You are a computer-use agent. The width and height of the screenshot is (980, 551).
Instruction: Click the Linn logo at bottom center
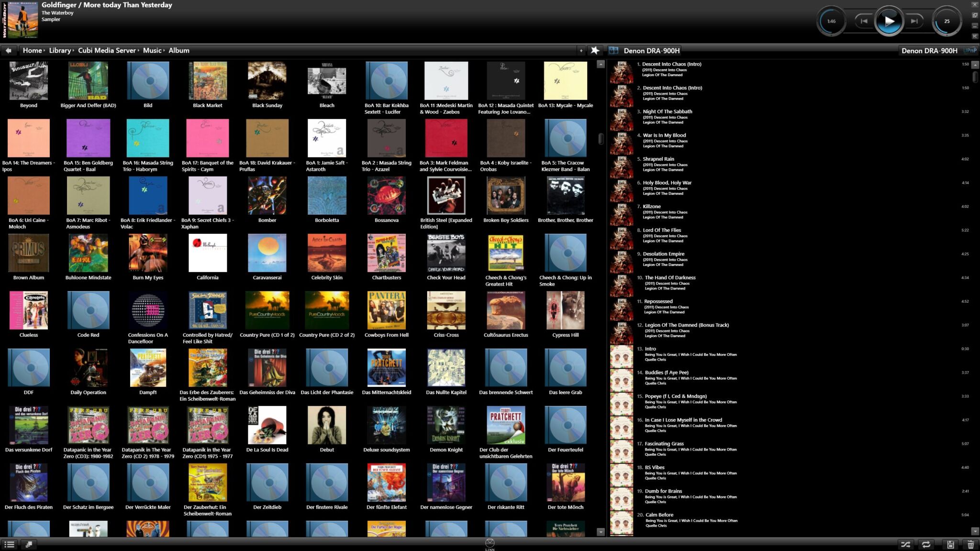tap(490, 544)
